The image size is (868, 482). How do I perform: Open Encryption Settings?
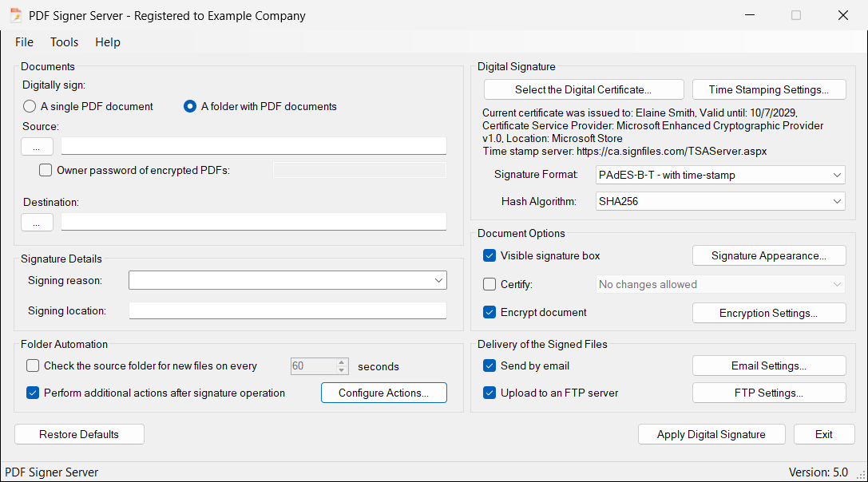point(769,313)
